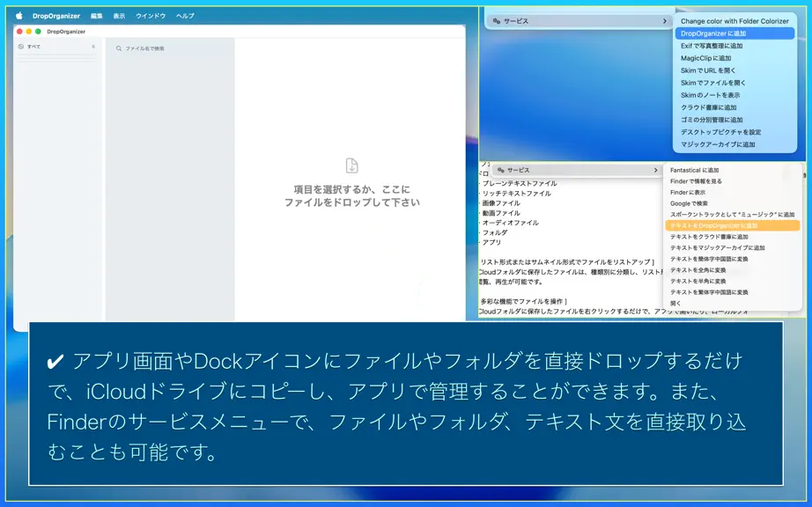812x507 pixels.
Task: Choose highlighted テキストを DropOrganizer に追加
Action: 732,225
